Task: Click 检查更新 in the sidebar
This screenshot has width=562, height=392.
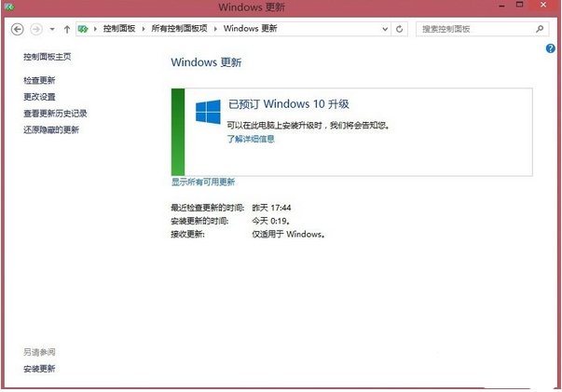Action: (39, 81)
